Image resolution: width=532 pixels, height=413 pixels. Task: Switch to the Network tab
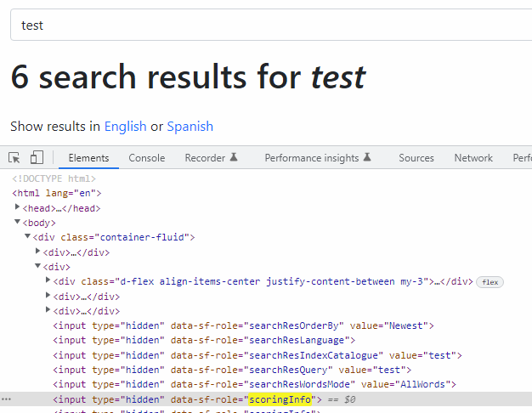coord(473,158)
